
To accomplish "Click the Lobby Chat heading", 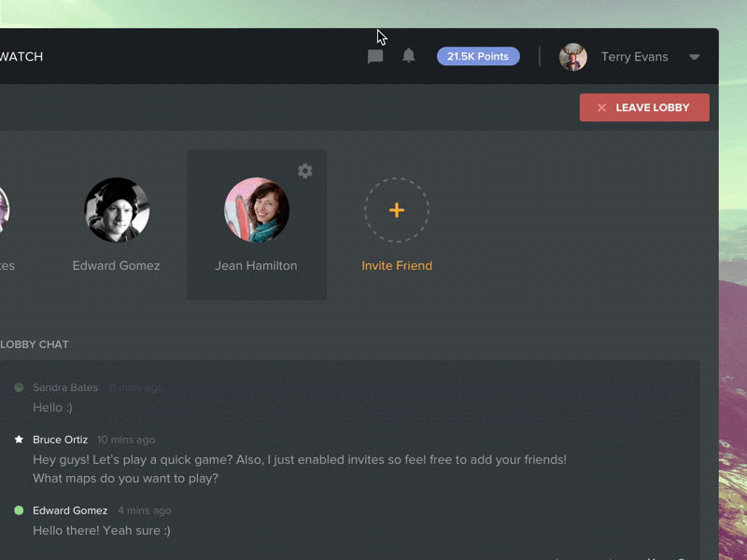I will pyautogui.click(x=35, y=344).
